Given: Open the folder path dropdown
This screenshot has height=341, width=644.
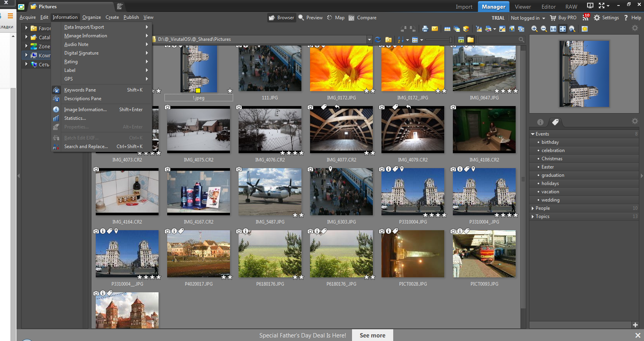Looking at the screenshot, I should point(369,39).
